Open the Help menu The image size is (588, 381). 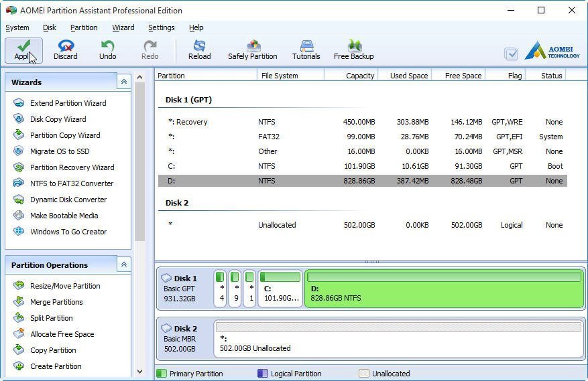[196, 27]
